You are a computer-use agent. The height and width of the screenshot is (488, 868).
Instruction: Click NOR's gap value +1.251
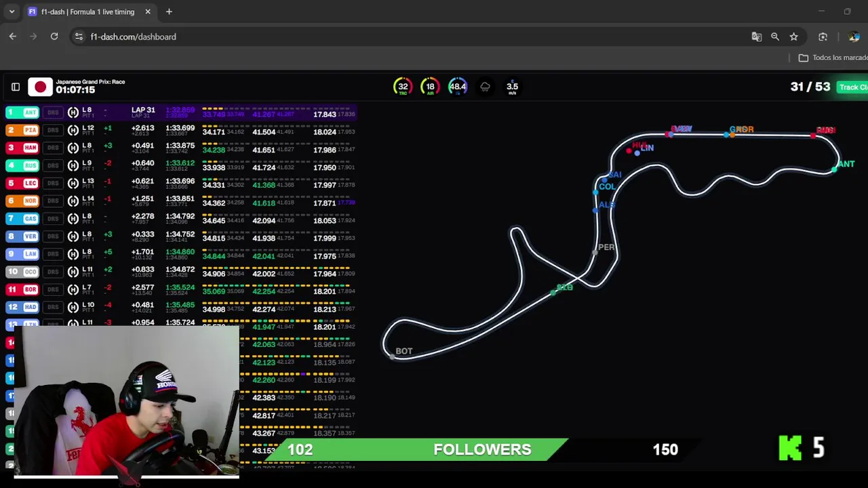(142, 199)
